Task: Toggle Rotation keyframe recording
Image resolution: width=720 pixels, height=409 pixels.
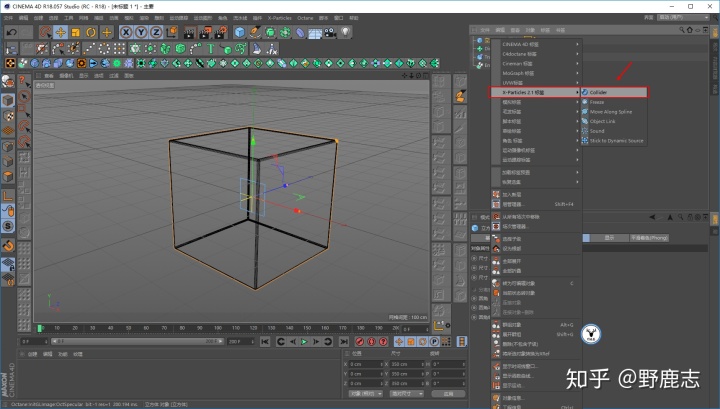Action: (x=422, y=342)
